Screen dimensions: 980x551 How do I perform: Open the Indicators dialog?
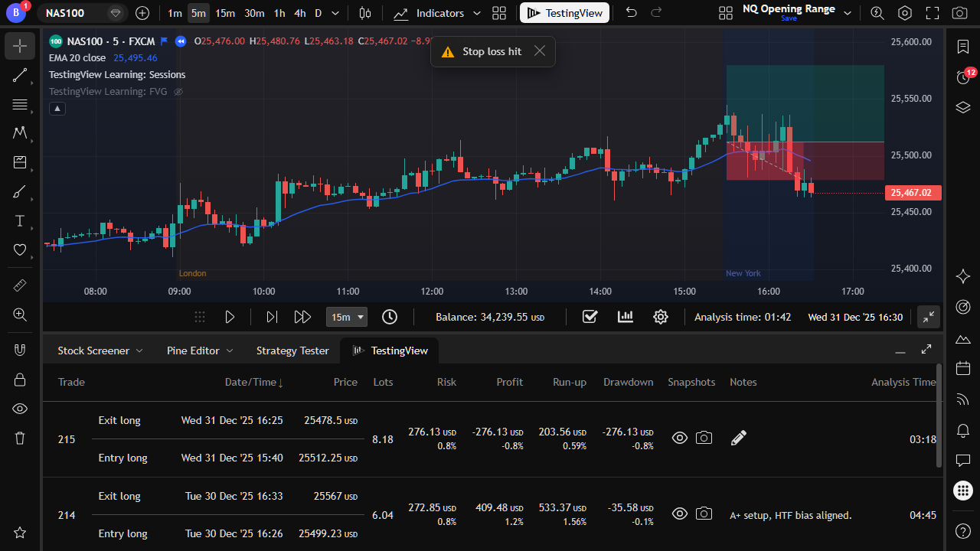(429, 13)
